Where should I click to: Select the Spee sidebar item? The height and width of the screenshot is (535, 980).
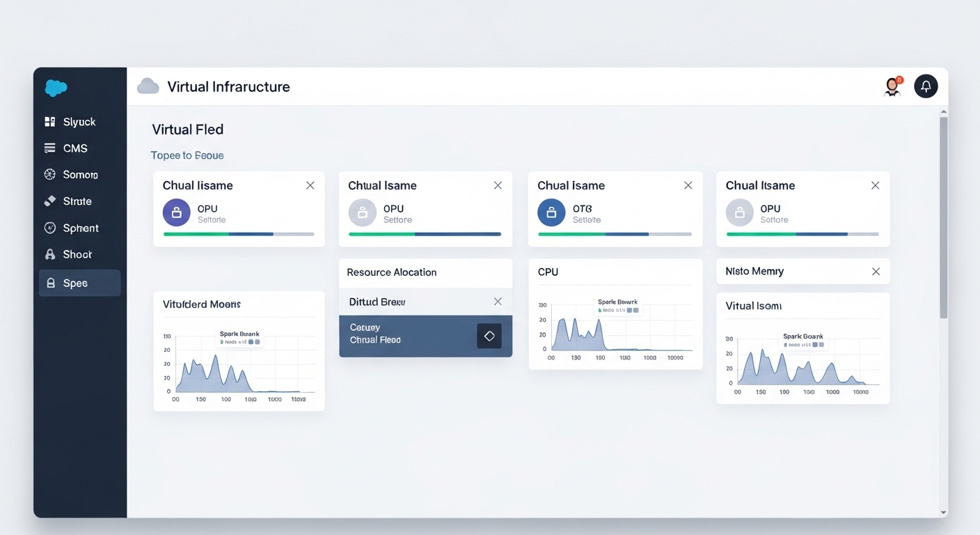52,283
